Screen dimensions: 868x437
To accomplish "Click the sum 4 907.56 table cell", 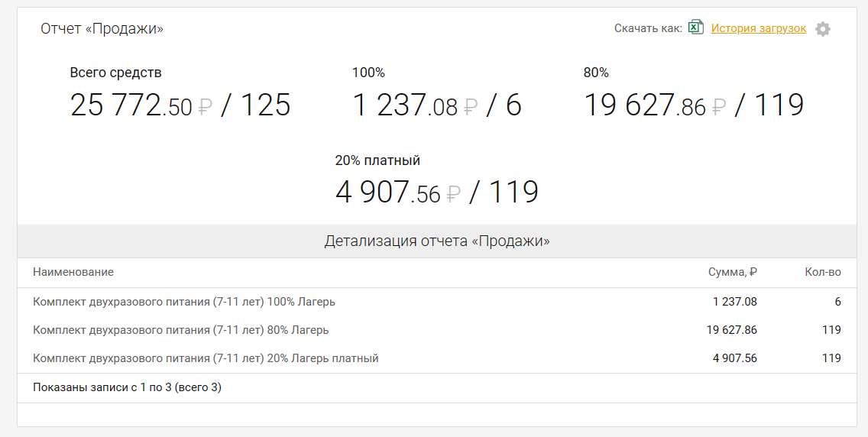I will coord(734,358).
